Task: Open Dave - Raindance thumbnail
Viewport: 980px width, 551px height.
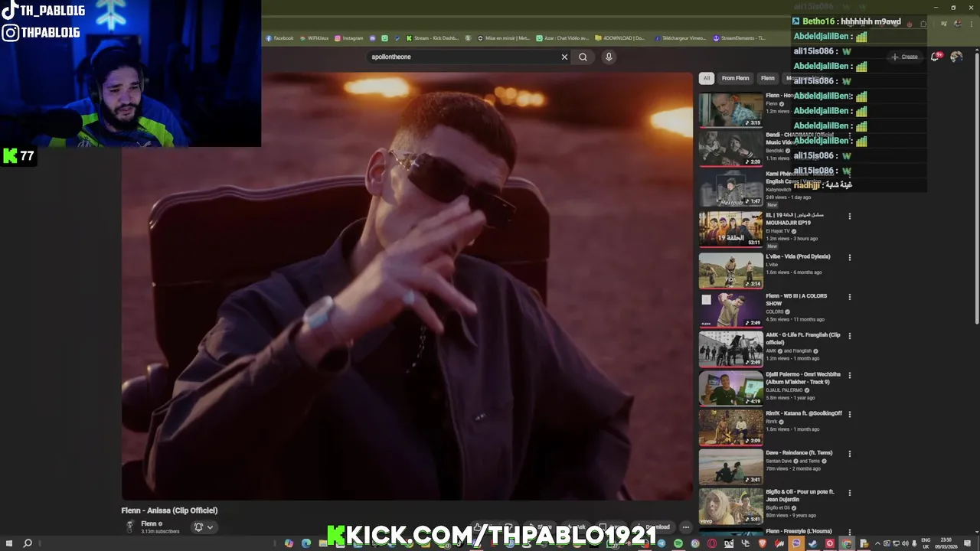Action: [x=730, y=466]
